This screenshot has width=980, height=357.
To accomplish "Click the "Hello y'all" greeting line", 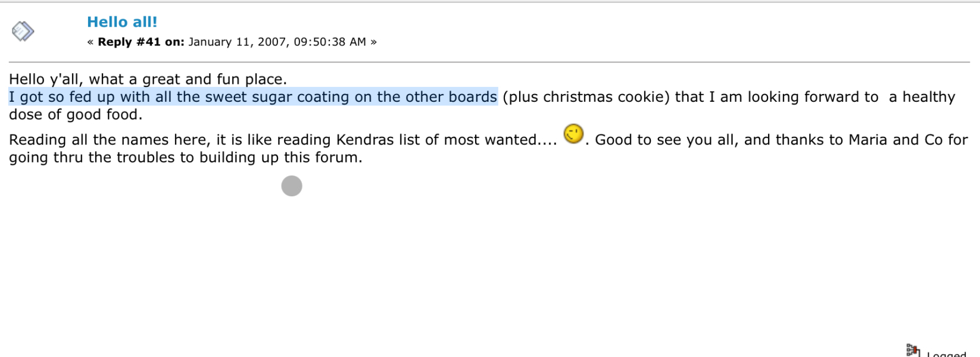I will coord(148,79).
